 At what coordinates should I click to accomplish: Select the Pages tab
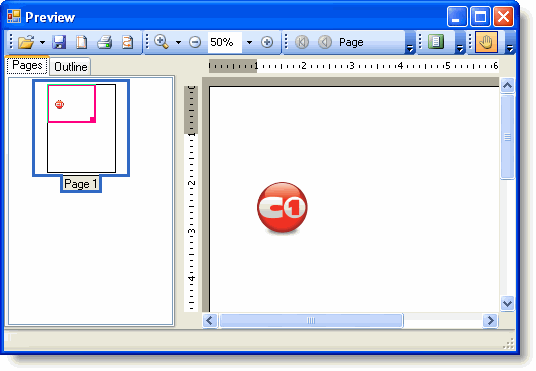coord(27,65)
